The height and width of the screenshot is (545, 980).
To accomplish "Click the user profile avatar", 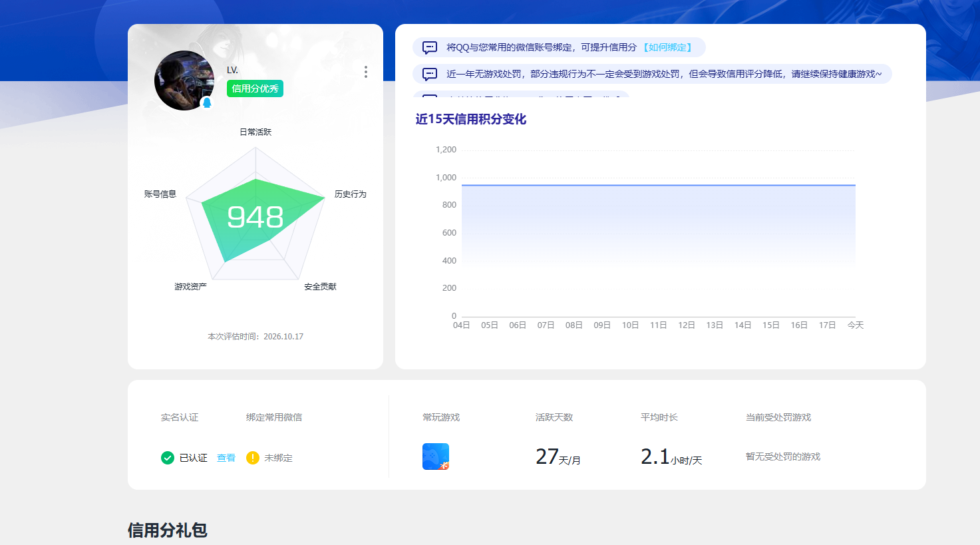I will point(184,81).
